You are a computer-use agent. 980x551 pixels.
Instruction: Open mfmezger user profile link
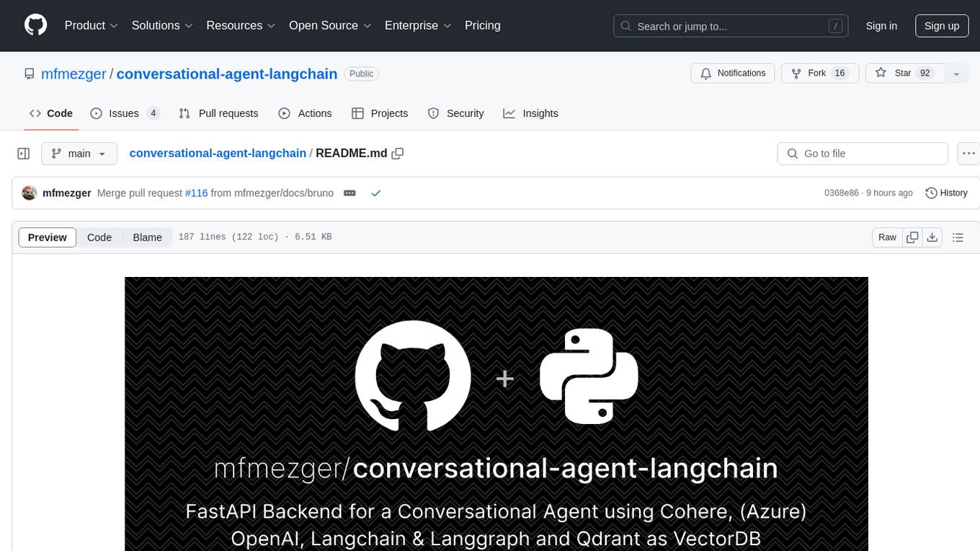click(73, 74)
